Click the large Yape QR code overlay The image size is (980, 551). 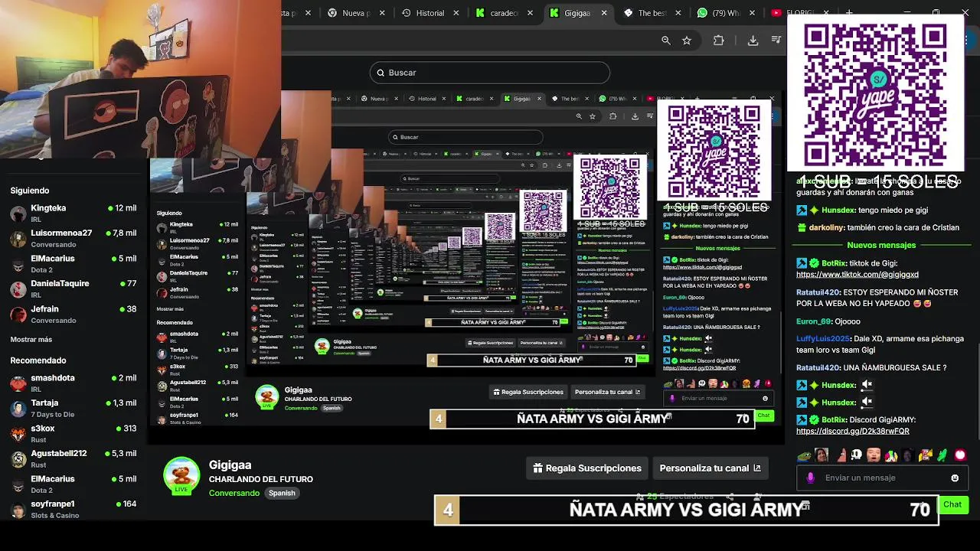point(876,93)
